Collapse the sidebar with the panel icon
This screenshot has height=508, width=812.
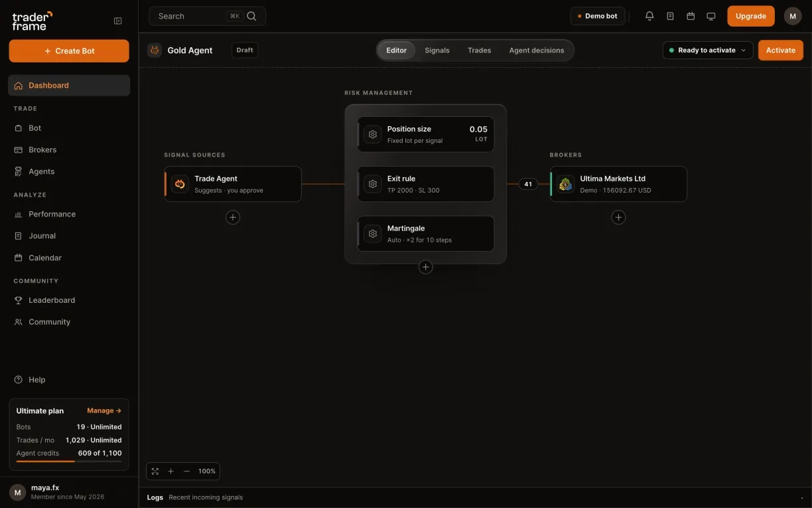point(118,21)
